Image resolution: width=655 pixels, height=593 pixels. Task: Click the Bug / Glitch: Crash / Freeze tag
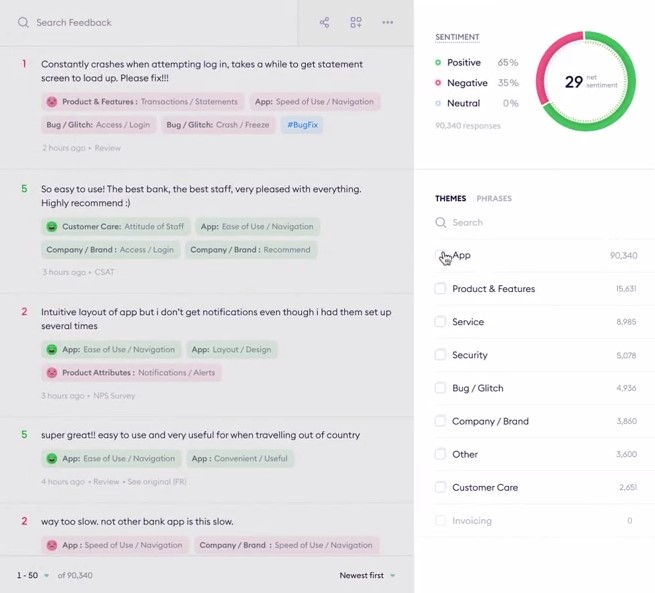[215, 125]
